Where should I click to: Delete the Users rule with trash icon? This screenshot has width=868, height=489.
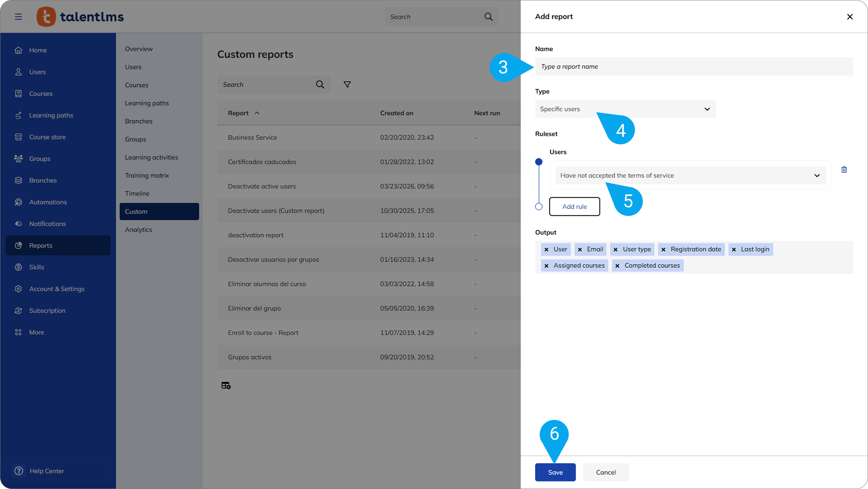pos(844,170)
